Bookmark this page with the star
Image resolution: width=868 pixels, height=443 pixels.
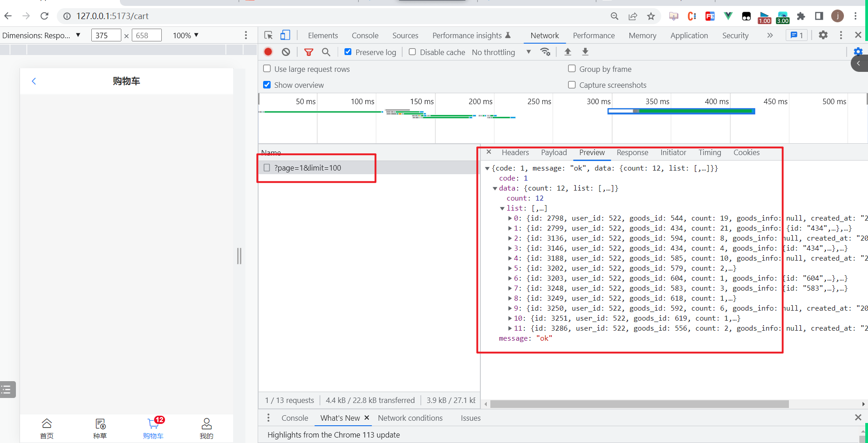click(x=651, y=16)
